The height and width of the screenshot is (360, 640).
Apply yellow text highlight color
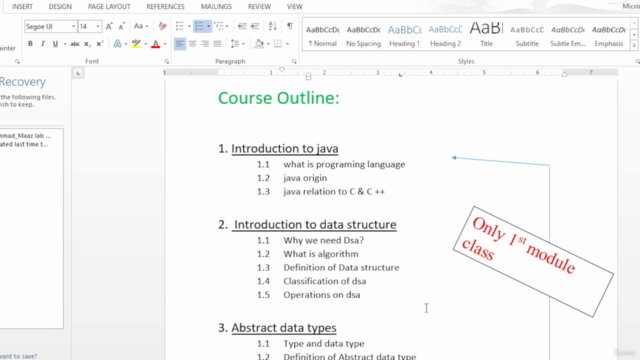pos(136,44)
